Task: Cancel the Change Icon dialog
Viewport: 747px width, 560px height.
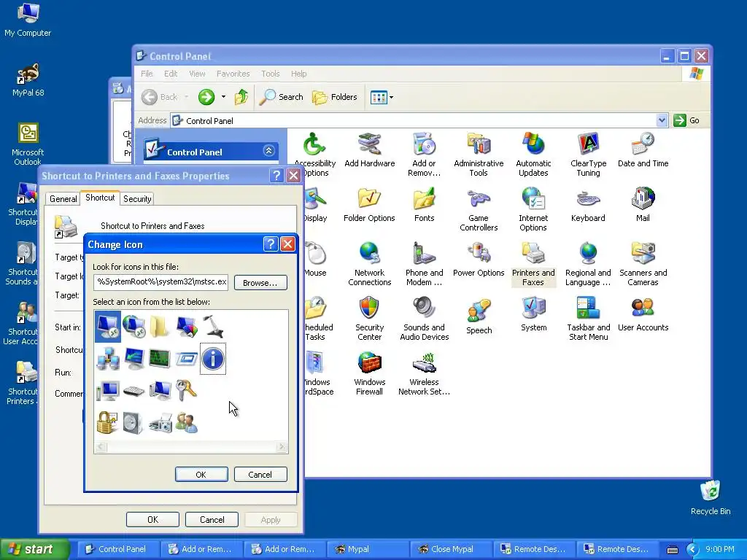Action: click(x=260, y=474)
